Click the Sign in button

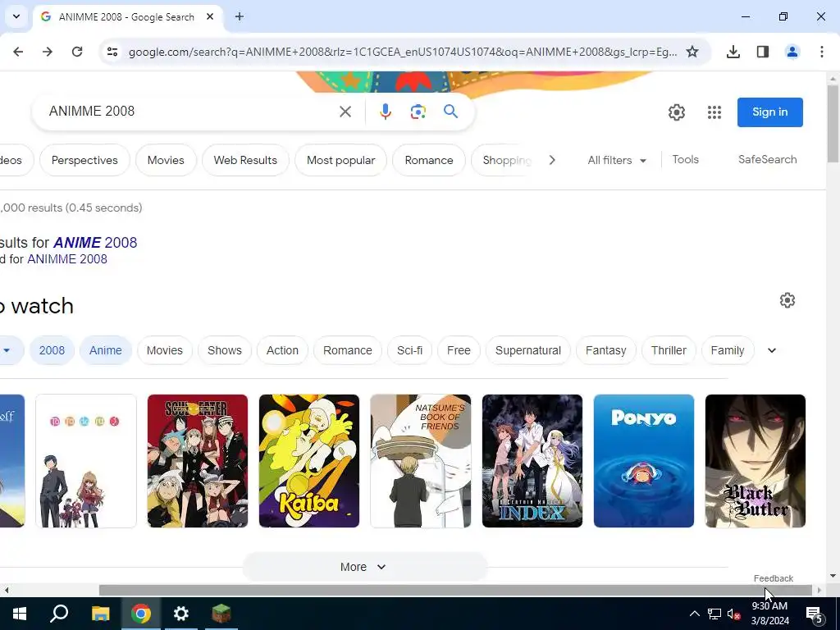[x=769, y=112]
